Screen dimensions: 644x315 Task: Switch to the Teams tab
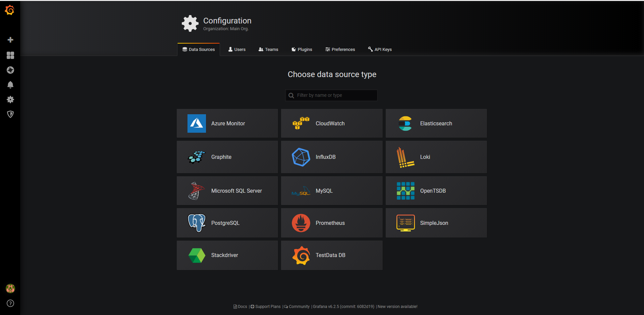coord(268,49)
